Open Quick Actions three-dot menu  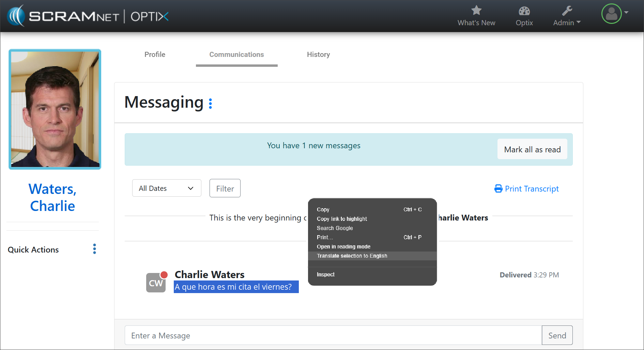click(x=94, y=249)
